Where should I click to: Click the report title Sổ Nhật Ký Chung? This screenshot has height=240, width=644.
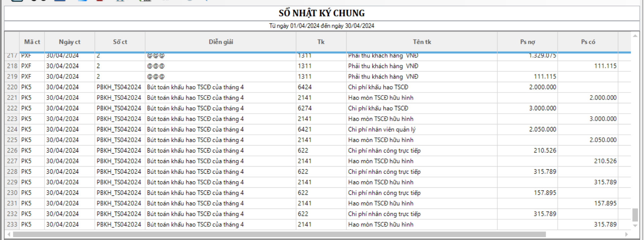pos(322,13)
